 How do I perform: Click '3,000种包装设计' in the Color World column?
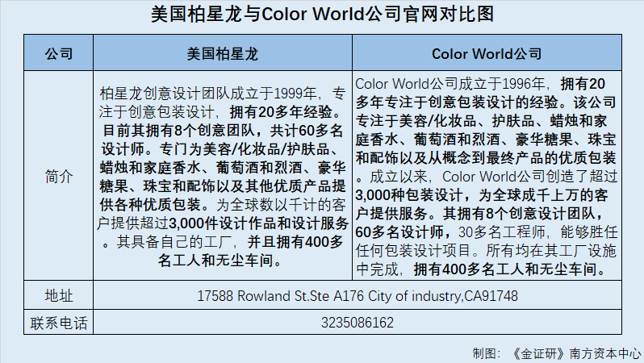pyautogui.click(x=409, y=195)
